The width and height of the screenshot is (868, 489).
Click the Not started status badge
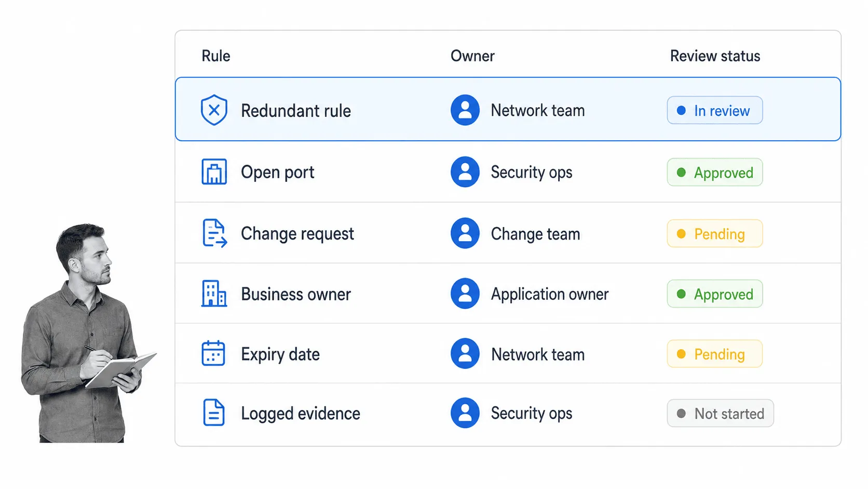721,413
